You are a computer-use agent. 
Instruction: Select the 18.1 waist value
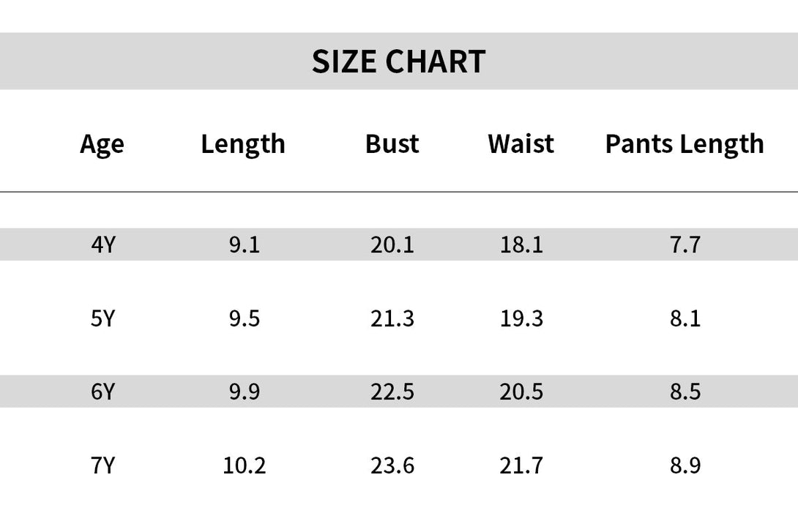[521, 244]
